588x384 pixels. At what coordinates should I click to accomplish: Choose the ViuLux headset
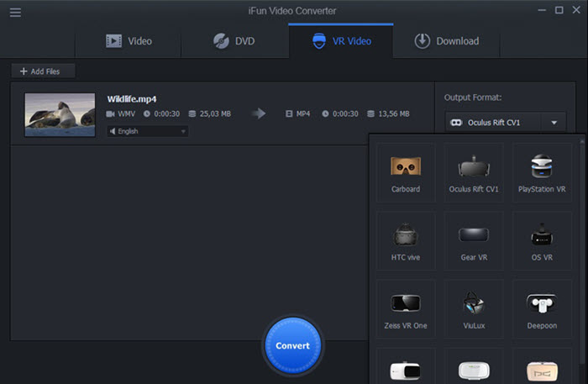click(474, 309)
